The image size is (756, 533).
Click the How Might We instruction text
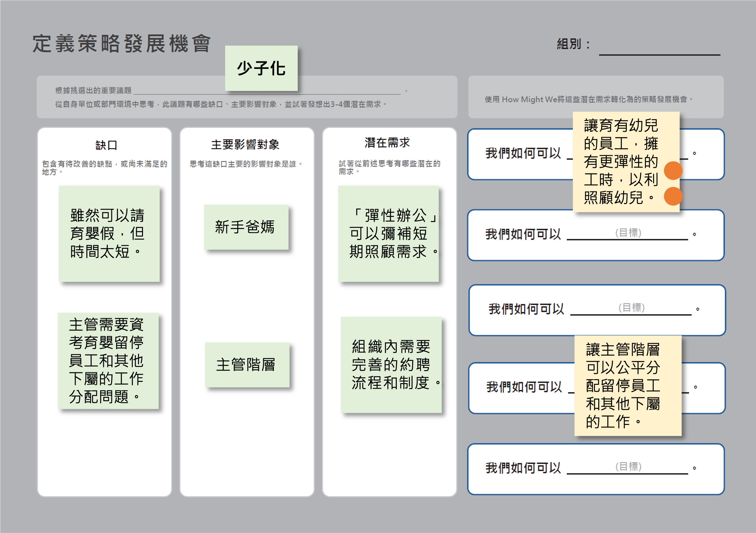tap(589, 99)
